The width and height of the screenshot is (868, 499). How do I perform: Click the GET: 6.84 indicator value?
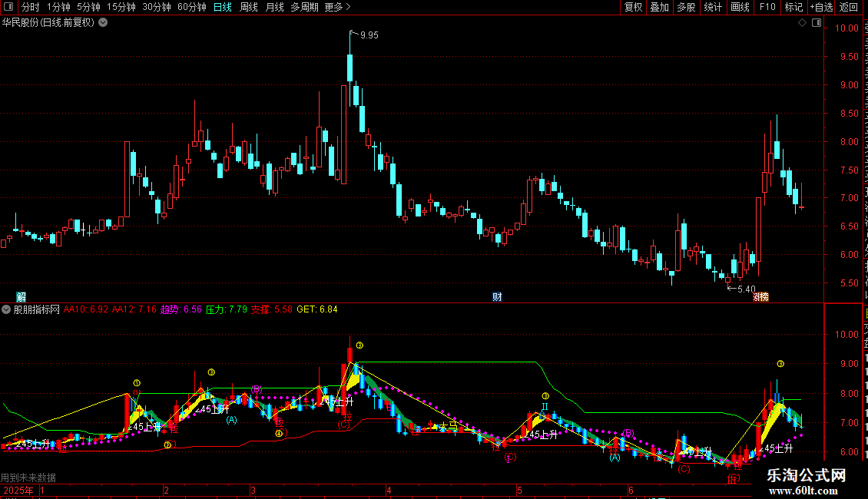click(x=317, y=310)
